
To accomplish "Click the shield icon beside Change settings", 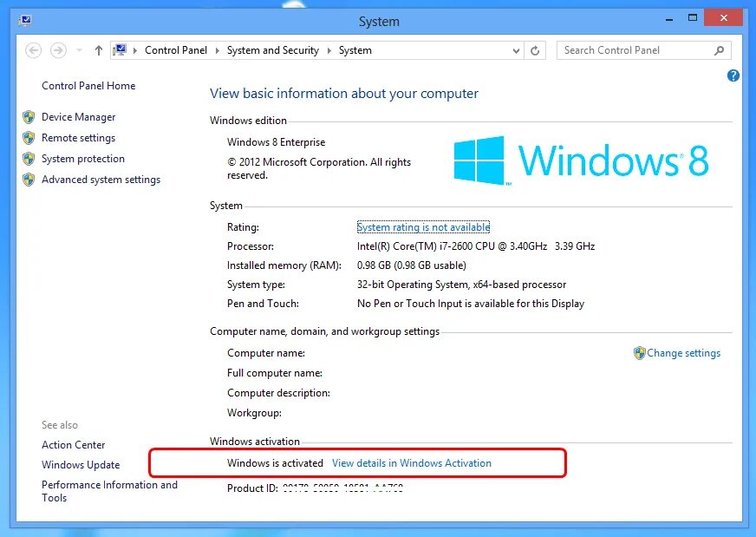I will click(x=639, y=352).
